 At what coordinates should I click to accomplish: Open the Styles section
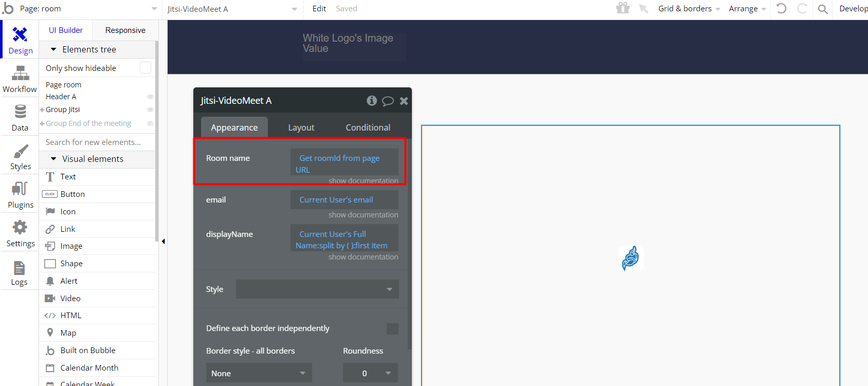point(20,156)
